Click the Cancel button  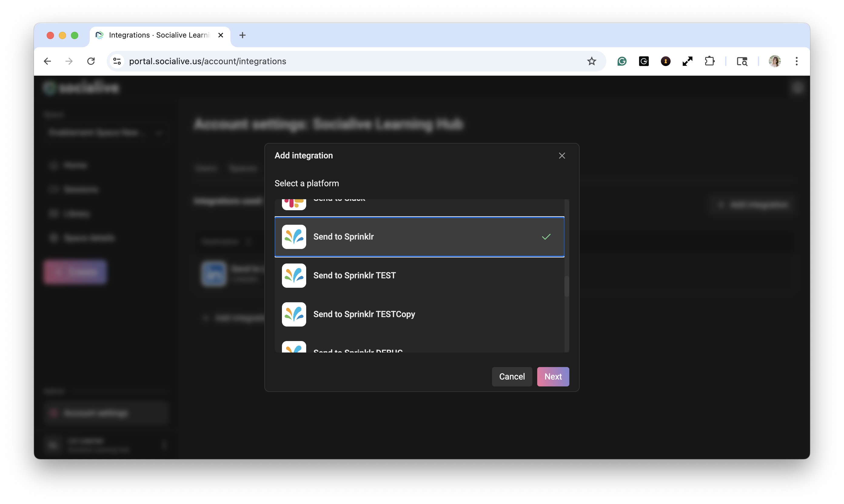(x=511, y=376)
